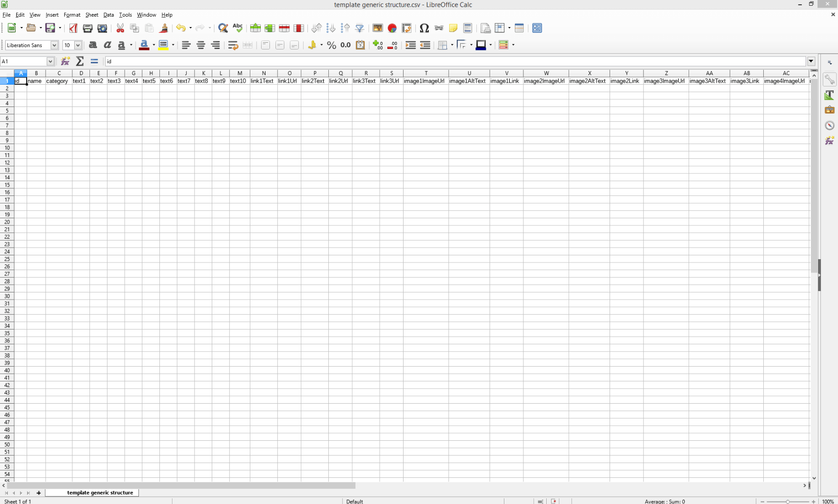Open the Conditional Formatting dropdown arrow
The width and height of the screenshot is (838, 504).
coord(513,45)
